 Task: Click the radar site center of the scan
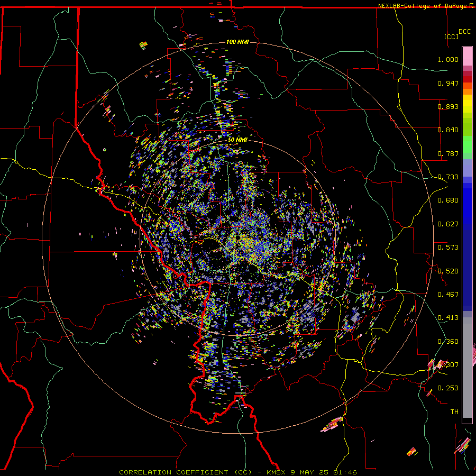237,238
